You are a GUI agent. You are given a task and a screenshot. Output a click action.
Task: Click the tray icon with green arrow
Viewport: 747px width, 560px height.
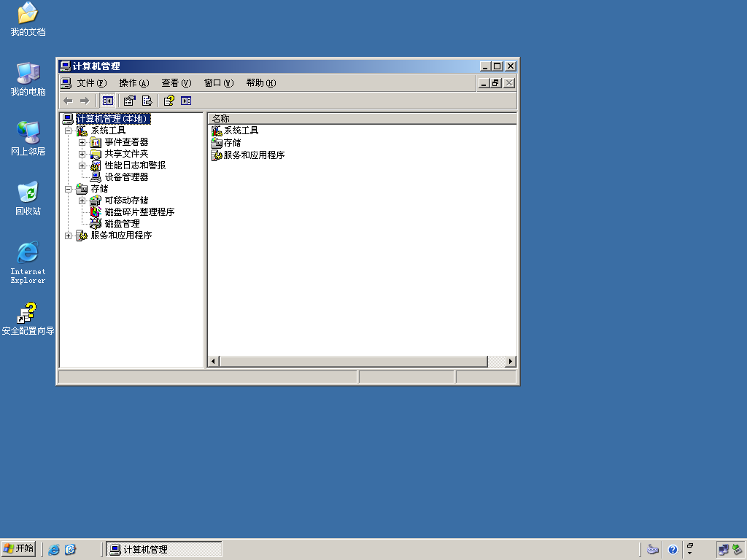[x=737, y=550]
